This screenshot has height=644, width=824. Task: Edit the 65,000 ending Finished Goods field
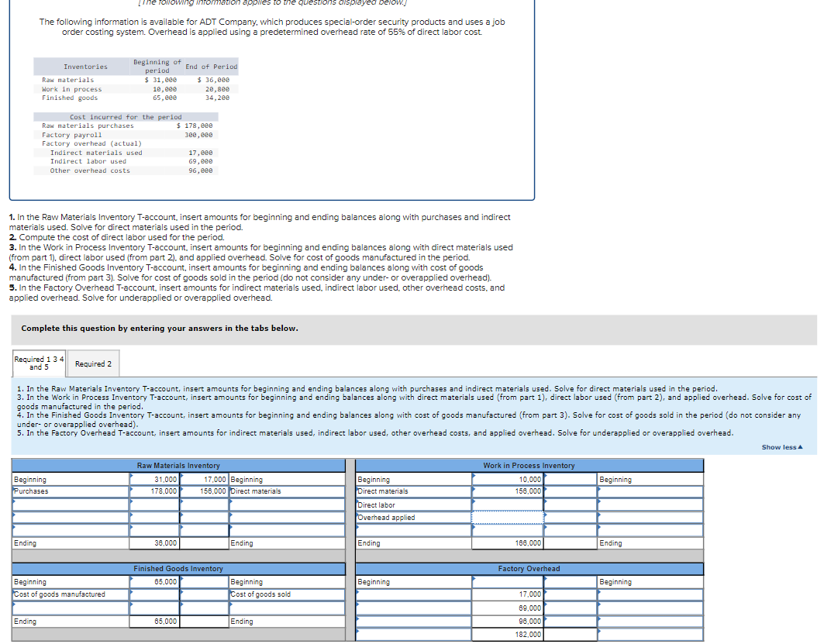coord(154,622)
